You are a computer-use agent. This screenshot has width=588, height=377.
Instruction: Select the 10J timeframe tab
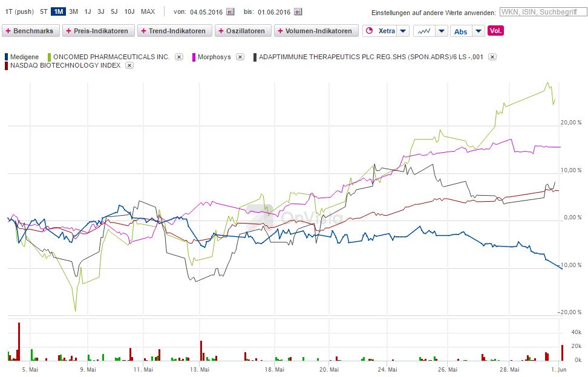tap(128, 11)
